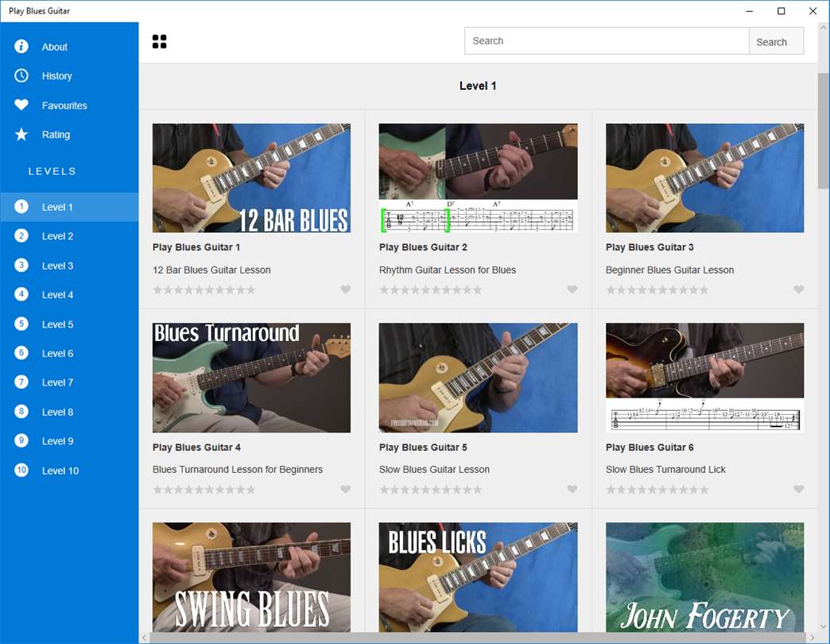Click '12 Bar Blues Guitar Lesson' description
This screenshot has height=644, width=830.
211,270
